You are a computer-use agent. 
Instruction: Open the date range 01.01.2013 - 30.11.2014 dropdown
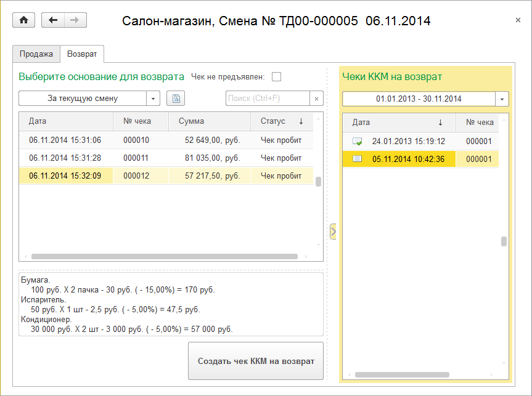502,99
